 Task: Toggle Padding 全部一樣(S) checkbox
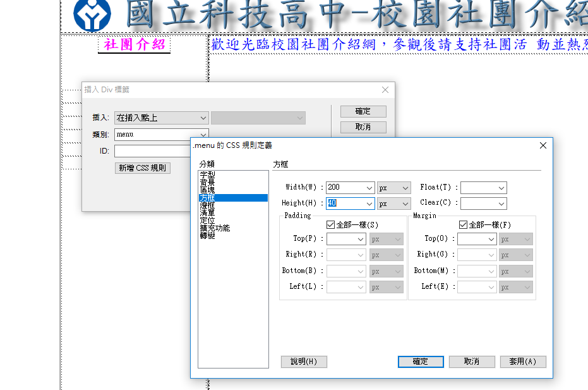click(x=330, y=225)
